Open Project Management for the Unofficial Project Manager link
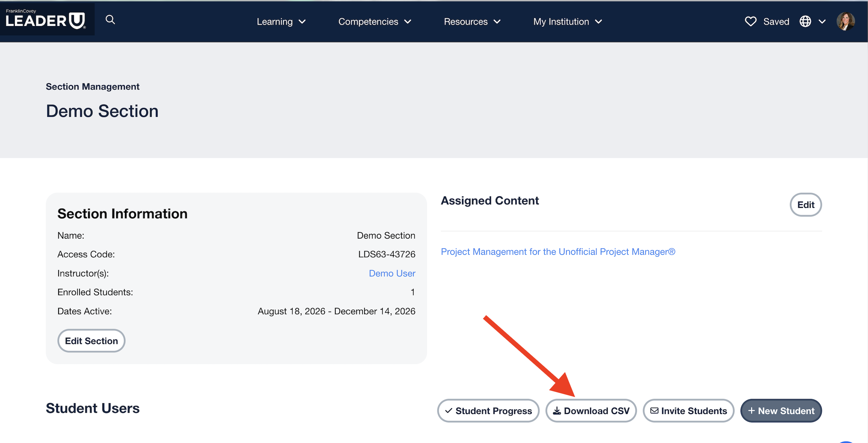Image resolution: width=868 pixels, height=443 pixels. tap(558, 252)
